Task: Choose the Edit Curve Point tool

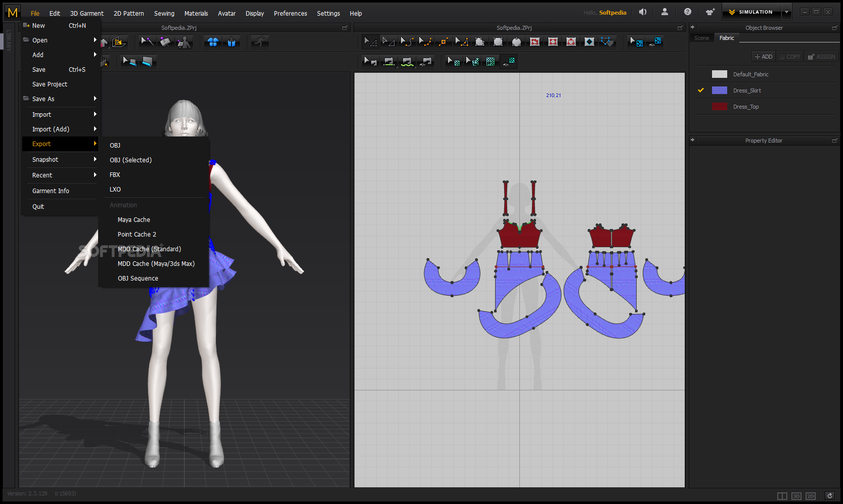Action: pos(425,42)
